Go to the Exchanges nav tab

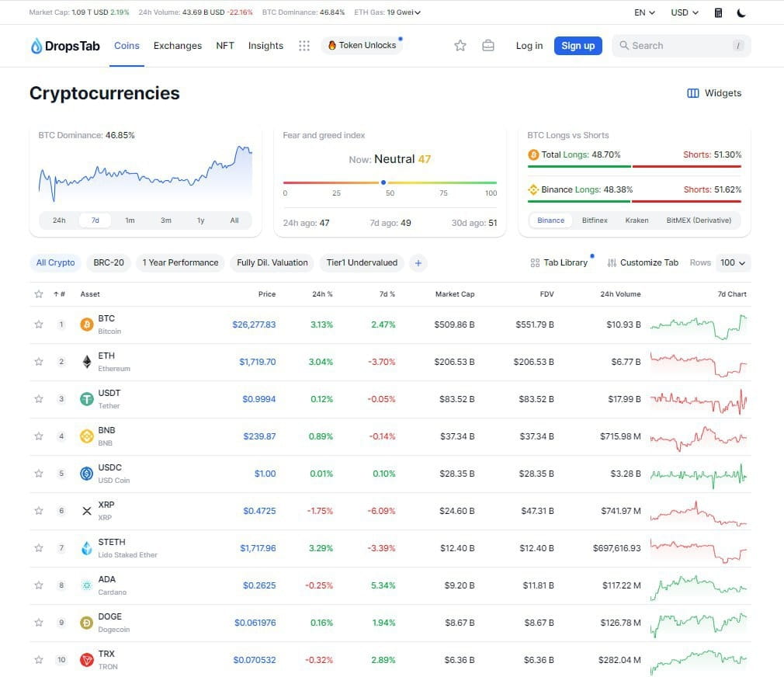click(x=178, y=46)
